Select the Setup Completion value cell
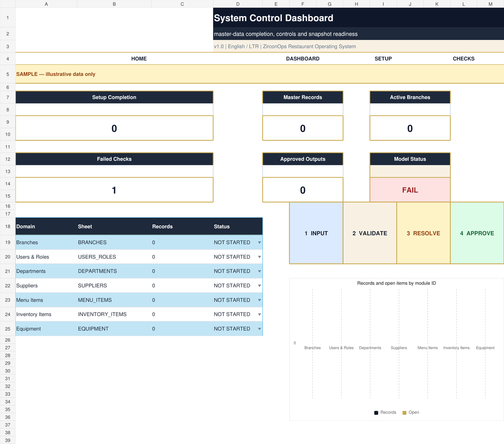 point(114,128)
